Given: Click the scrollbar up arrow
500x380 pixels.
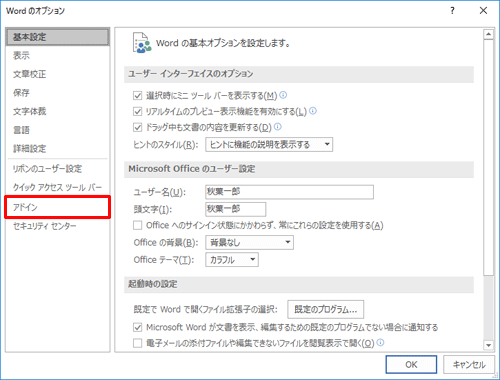Looking at the screenshot, I should point(489,34).
